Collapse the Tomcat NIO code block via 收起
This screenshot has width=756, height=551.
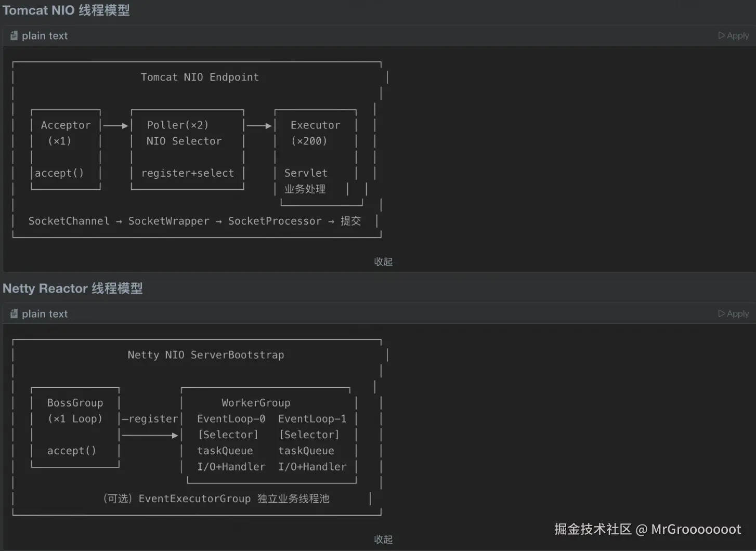(x=383, y=261)
